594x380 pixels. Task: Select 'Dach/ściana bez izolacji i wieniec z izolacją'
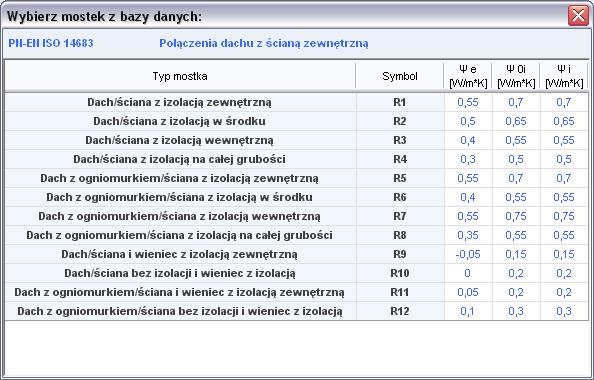[x=297, y=273]
